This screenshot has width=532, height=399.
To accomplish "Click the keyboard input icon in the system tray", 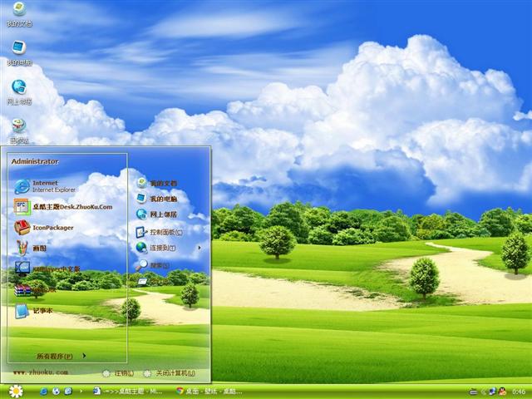I will (474, 392).
